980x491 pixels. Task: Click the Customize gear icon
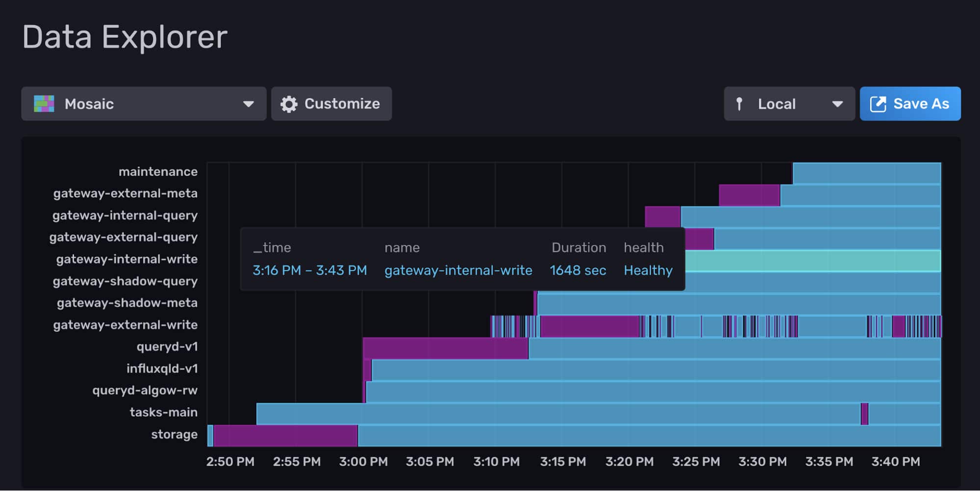pos(289,104)
